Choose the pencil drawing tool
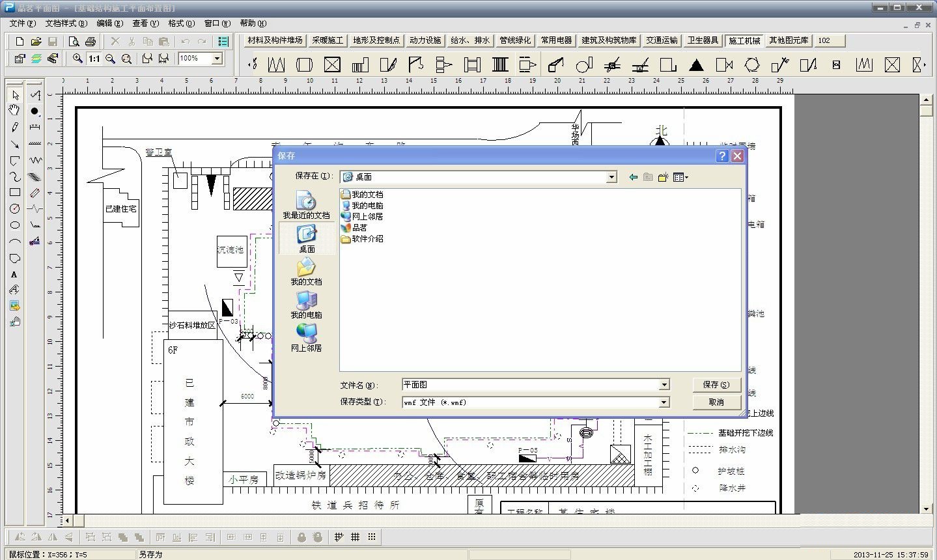 pyautogui.click(x=14, y=127)
